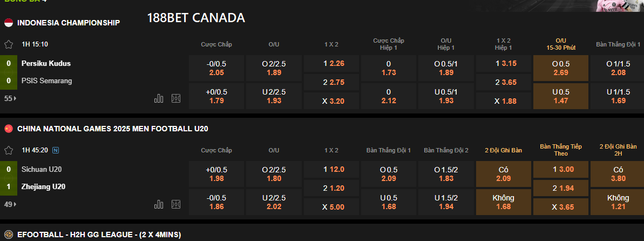This screenshot has height=241, width=644.
Task: Favorite the Persiku Kudus match with the star
Action: tap(8, 44)
